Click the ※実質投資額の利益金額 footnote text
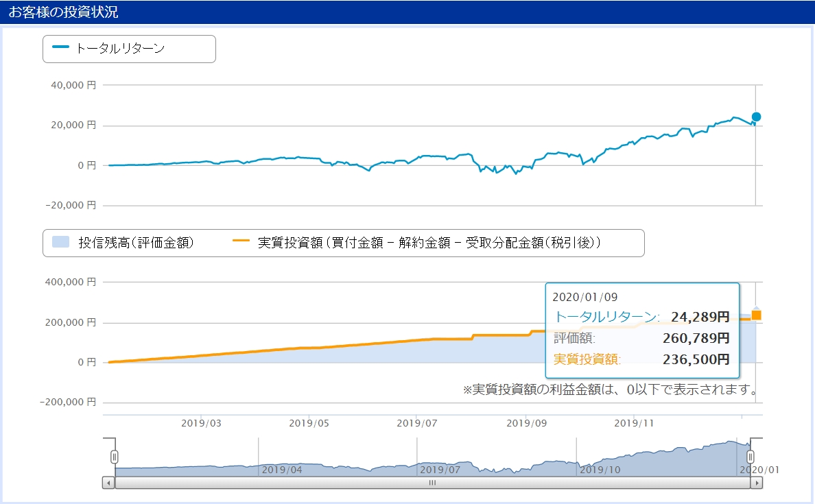This screenshot has width=815, height=504. click(610, 389)
